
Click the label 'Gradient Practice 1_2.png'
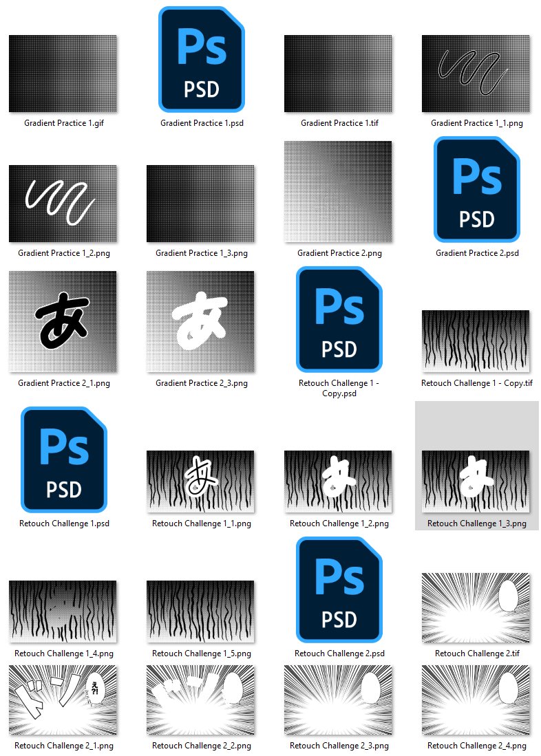[64, 253]
